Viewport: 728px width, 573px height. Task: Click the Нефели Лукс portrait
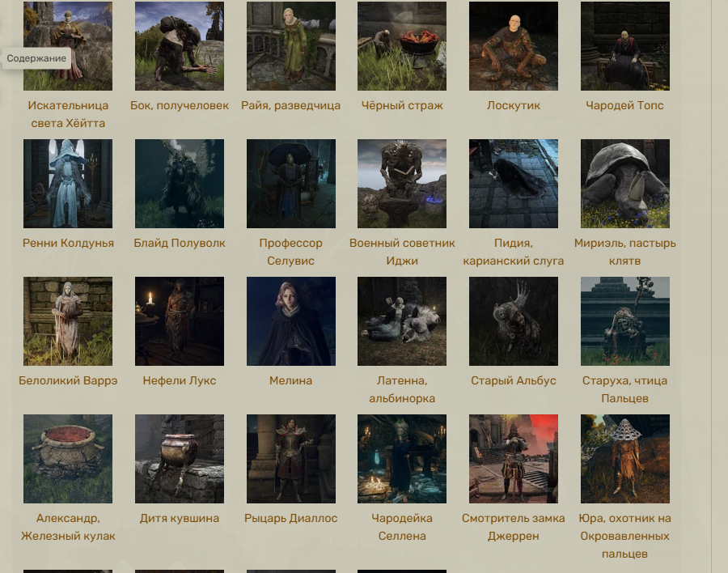point(180,321)
